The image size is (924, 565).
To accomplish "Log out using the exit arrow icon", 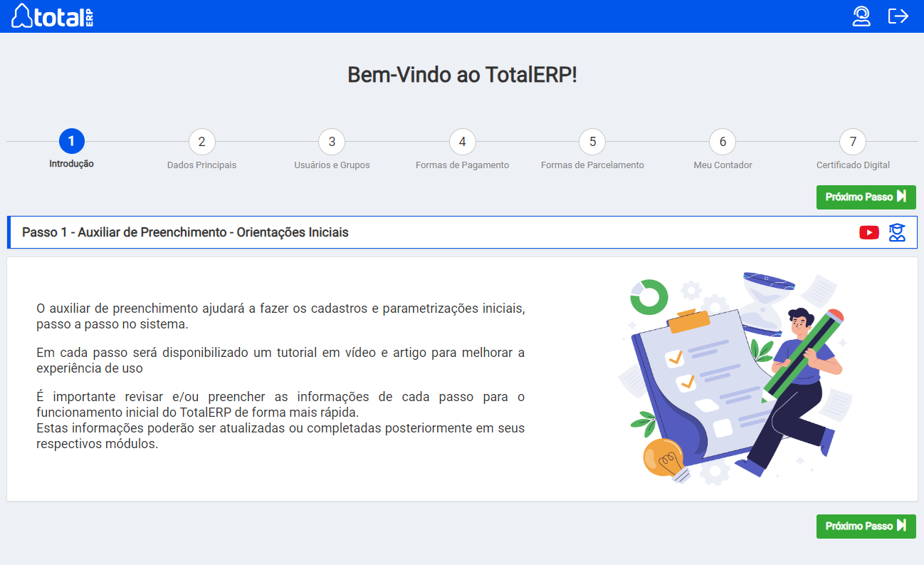I will click(898, 16).
